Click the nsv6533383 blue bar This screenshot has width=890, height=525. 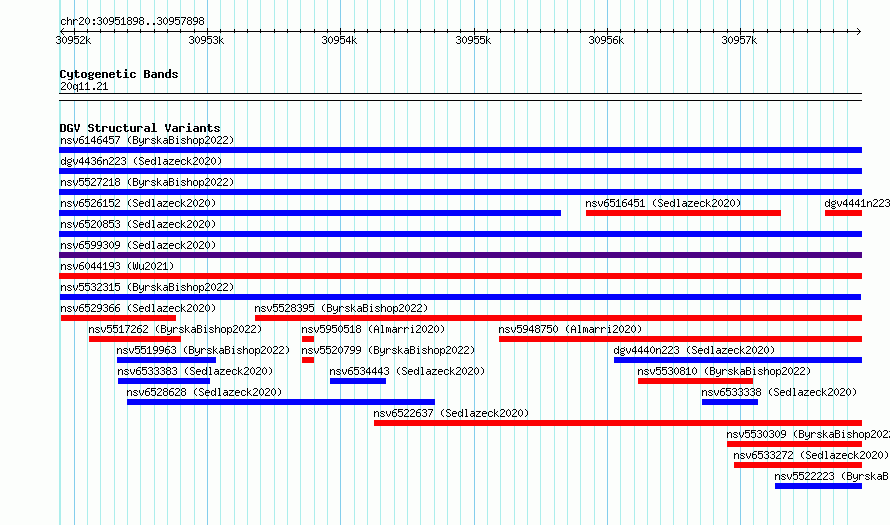click(164, 381)
